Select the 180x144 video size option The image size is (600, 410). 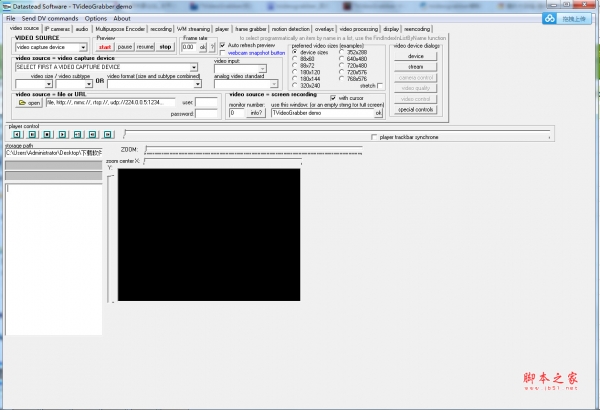(295, 78)
